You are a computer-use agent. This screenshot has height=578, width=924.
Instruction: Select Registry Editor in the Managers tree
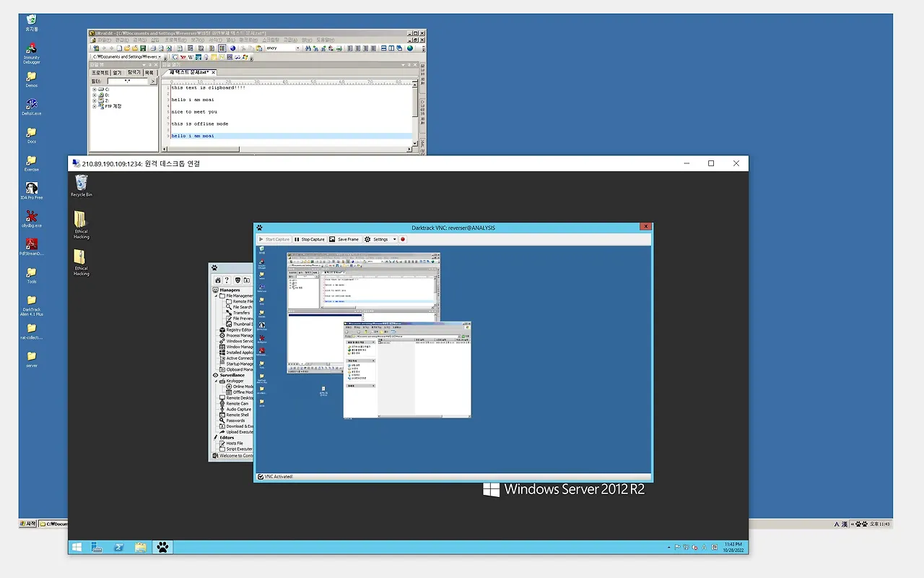click(235, 329)
